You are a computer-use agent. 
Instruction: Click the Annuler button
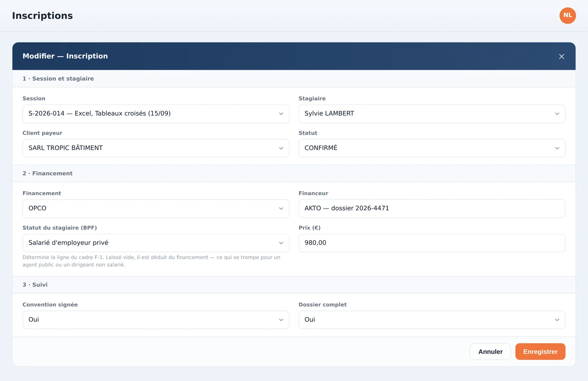click(490, 352)
